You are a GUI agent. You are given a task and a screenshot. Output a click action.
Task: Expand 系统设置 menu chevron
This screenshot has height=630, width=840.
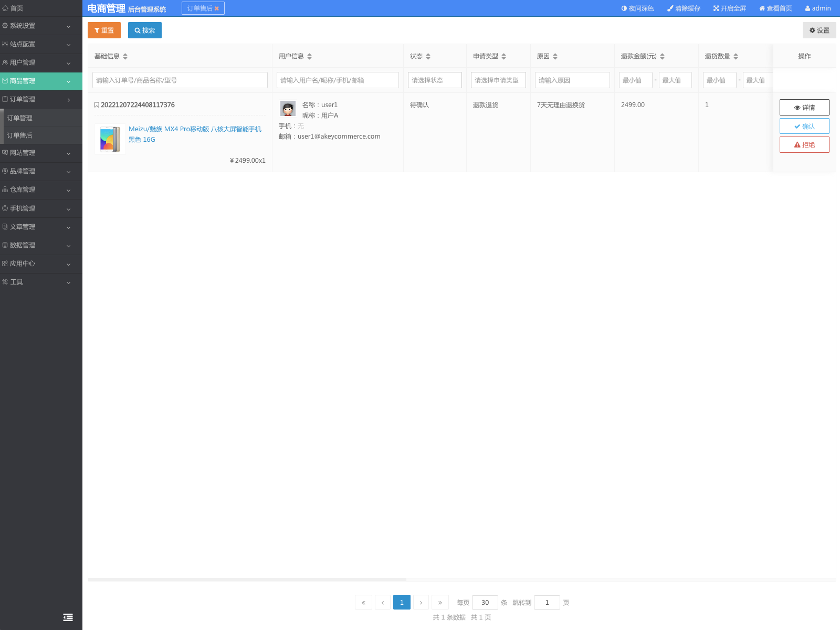(68, 26)
